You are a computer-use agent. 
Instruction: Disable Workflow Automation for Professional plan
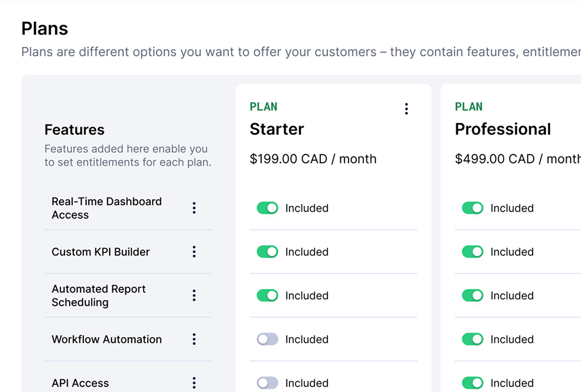click(472, 339)
